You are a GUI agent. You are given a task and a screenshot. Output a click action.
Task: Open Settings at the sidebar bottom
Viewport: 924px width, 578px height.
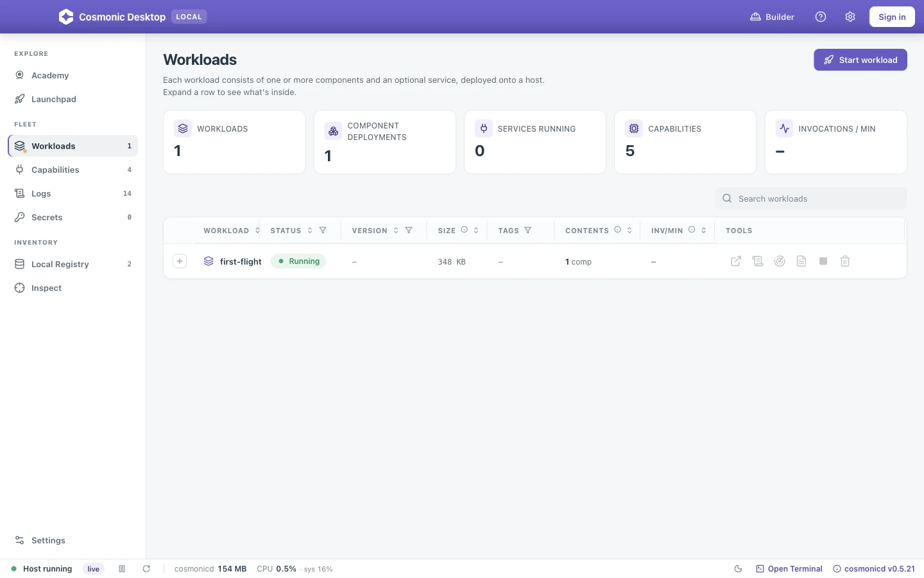(x=73, y=540)
